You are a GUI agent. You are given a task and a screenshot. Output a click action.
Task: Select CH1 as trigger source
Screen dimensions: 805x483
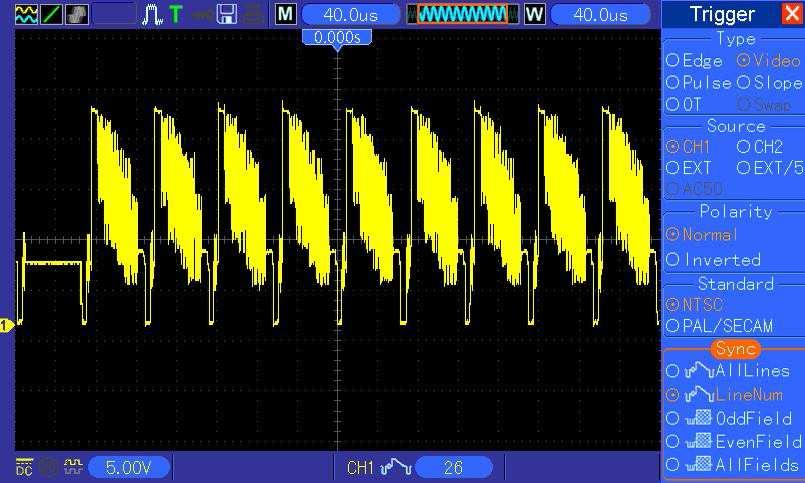[x=688, y=147]
